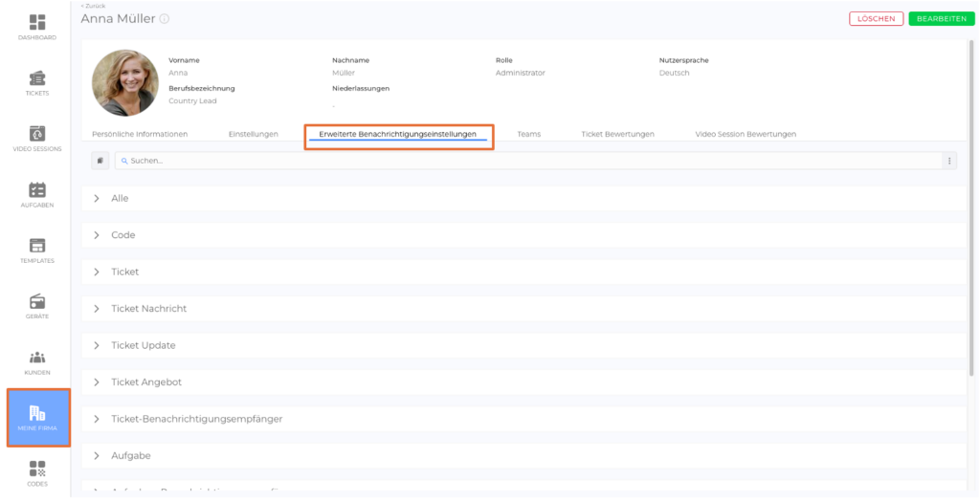Open Aufgaben in the sidebar
This screenshot has width=980, height=501.
pyautogui.click(x=37, y=190)
